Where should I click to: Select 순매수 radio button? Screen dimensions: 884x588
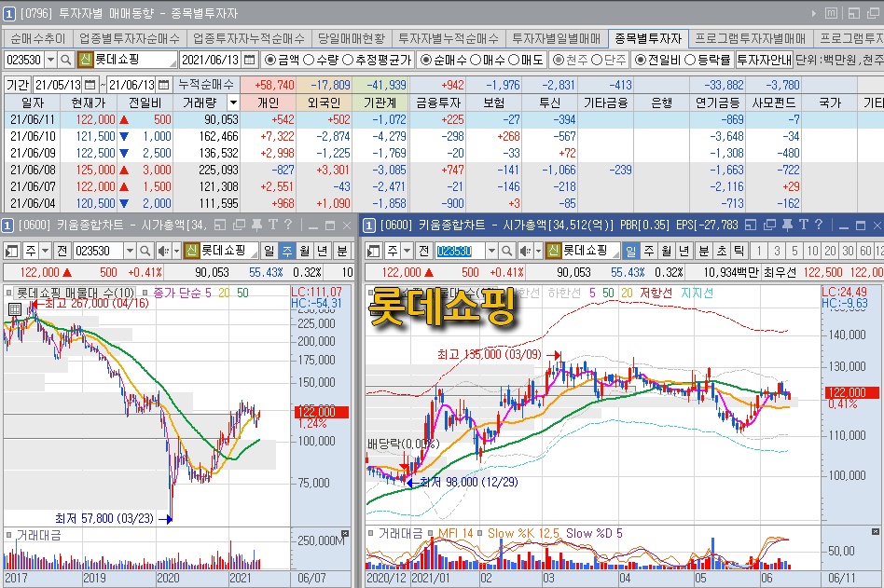426,60
